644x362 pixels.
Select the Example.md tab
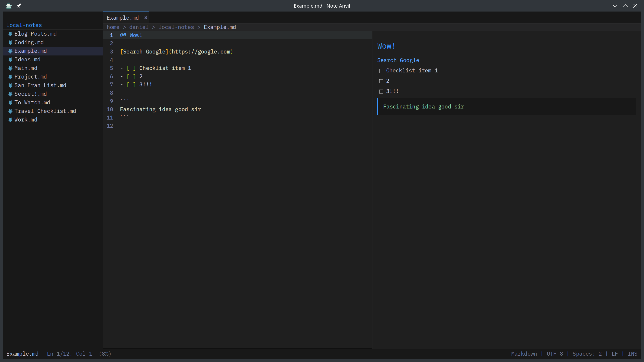(x=123, y=17)
